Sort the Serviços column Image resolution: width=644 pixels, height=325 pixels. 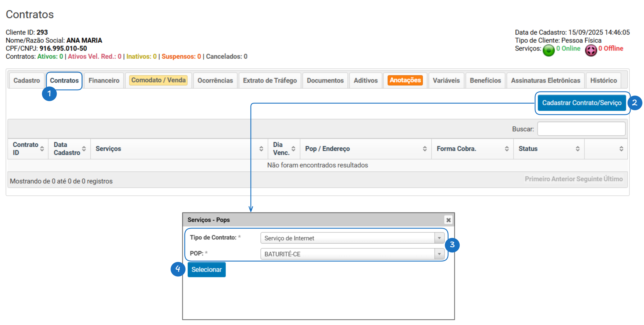pyautogui.click(x=261, y=149)
